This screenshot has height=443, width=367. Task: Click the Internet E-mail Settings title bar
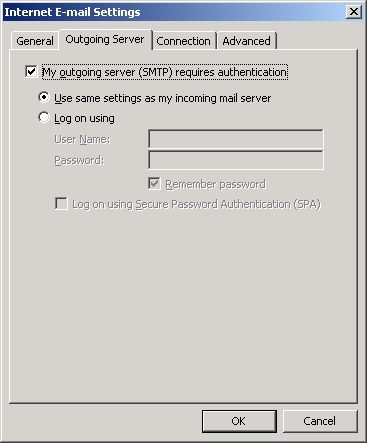click(x=173, y=12)
